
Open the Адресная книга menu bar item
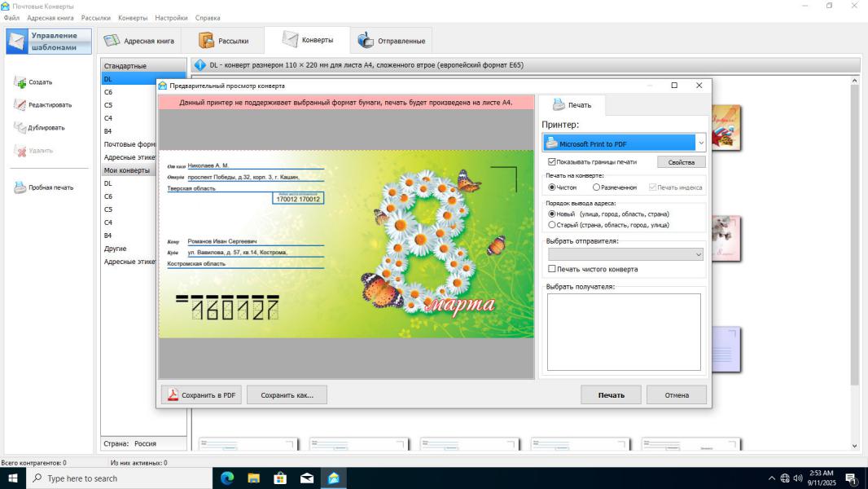point(50,18)
